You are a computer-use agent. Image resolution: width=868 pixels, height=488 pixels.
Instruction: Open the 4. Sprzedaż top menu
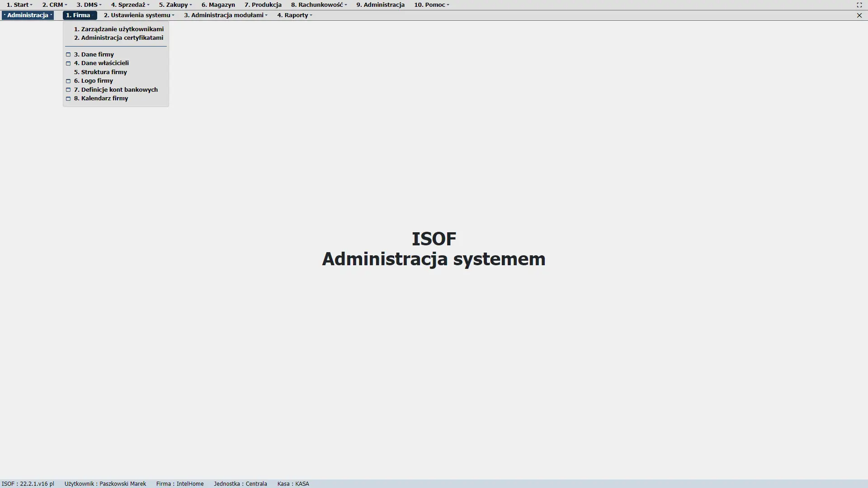point(130,5)
